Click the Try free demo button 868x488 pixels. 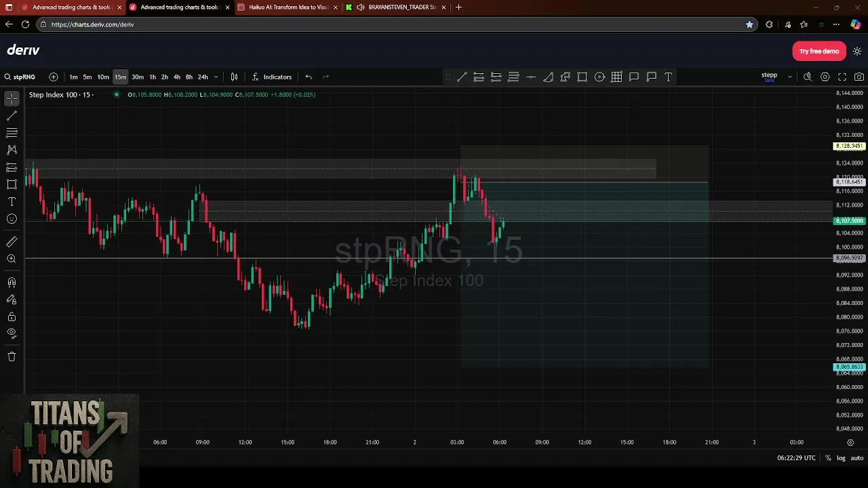[x=819, y=52]
